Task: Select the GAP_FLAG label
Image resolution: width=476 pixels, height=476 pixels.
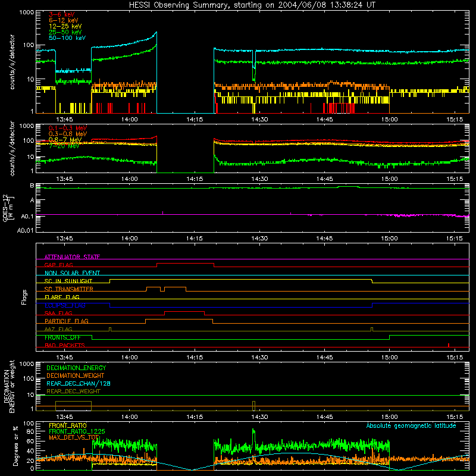Action: point(58,265)
